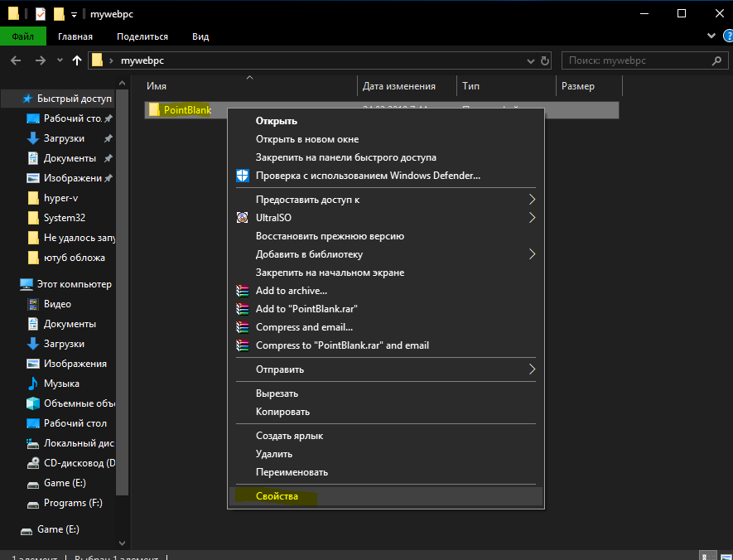Open the Файл ribbon tab
The width and height of the screenshot is (733, 560).
23,36
